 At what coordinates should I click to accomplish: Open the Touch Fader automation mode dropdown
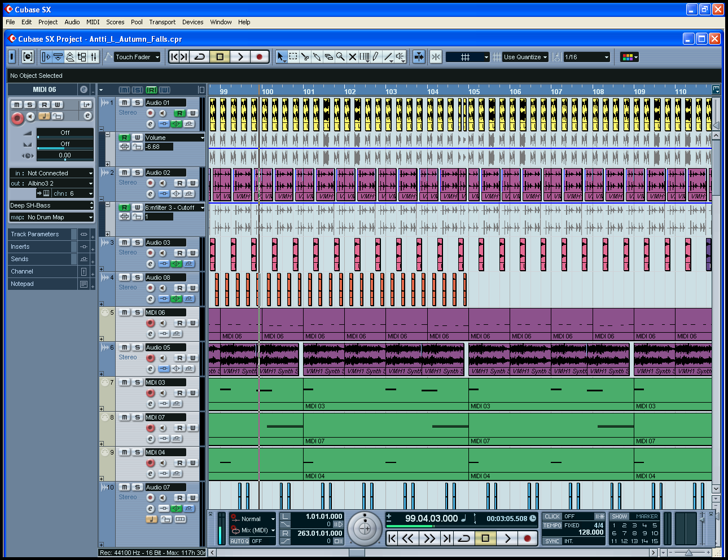click(137, 57)
